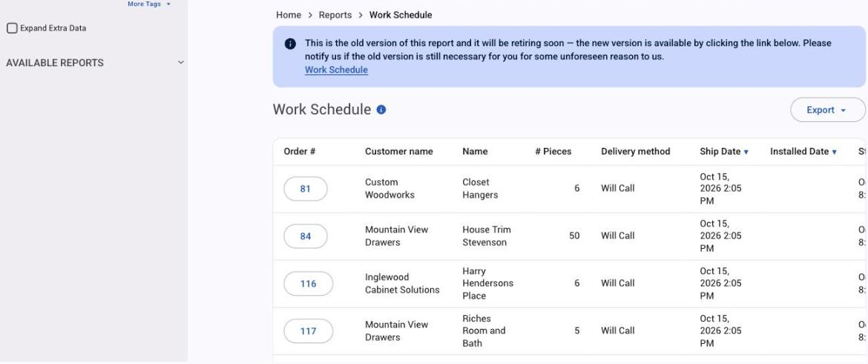This screenshot has width=868, height=364.
Task: Select Work Schedule breadcrumb item
Action: pos(400,15)
